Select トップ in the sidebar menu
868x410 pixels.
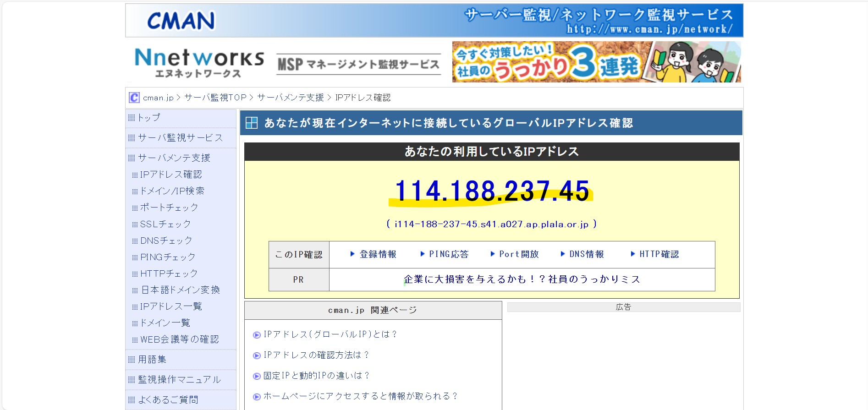tap(149, 118)
